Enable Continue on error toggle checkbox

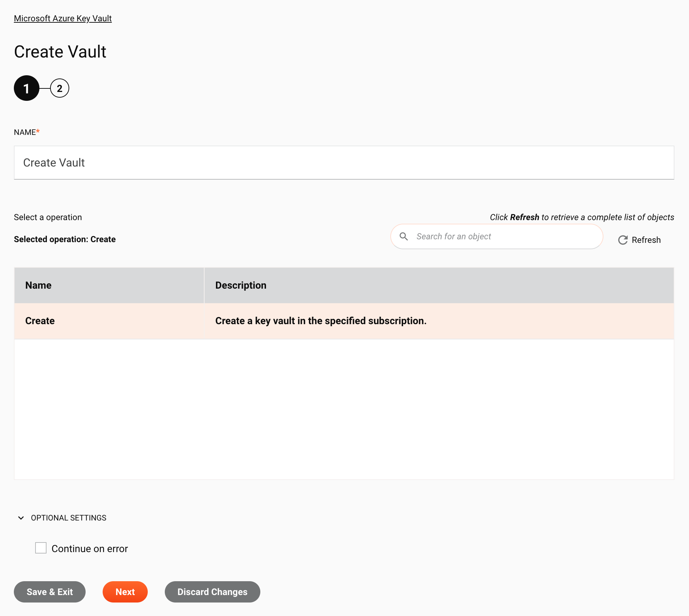[41, 549]
